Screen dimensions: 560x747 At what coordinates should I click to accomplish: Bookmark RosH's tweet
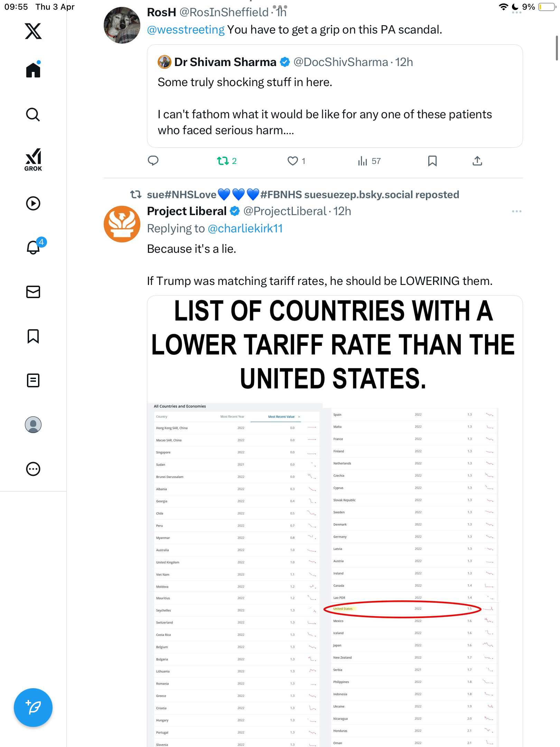pyautogui.click(x=432, y=161)
